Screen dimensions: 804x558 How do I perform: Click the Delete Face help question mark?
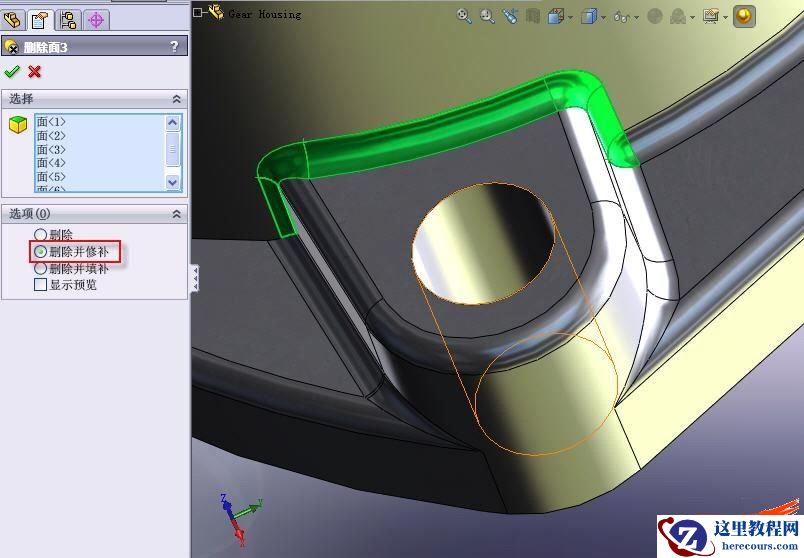pos(175,46)
